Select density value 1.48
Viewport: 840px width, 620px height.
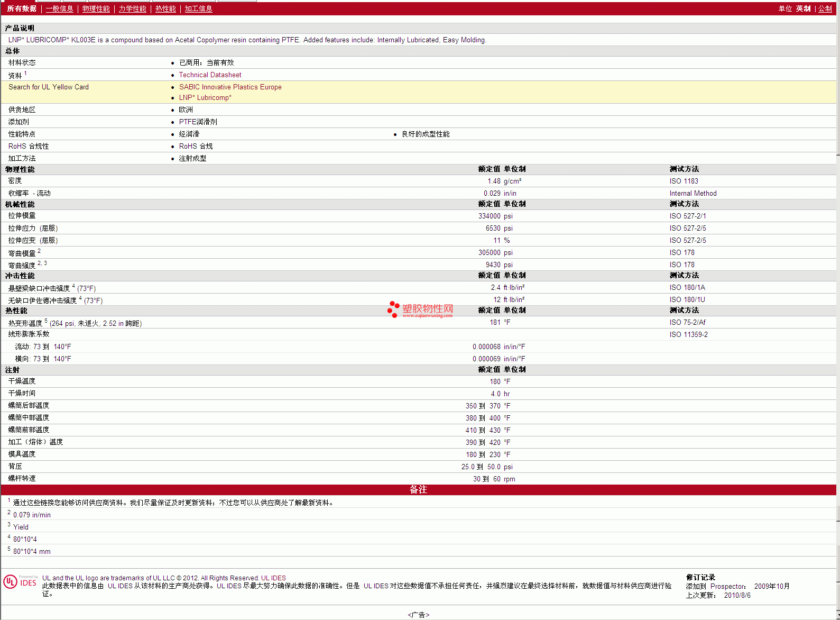pyautogui.click(x=494, y=181)
